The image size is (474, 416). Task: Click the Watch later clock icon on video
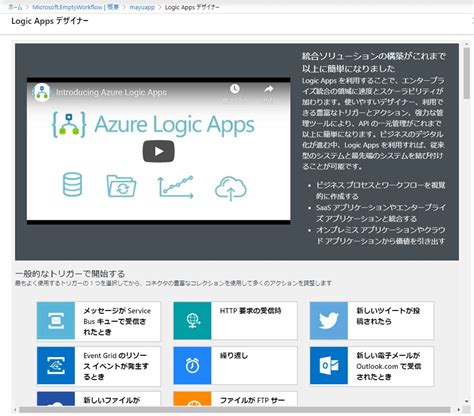(235, 89)
